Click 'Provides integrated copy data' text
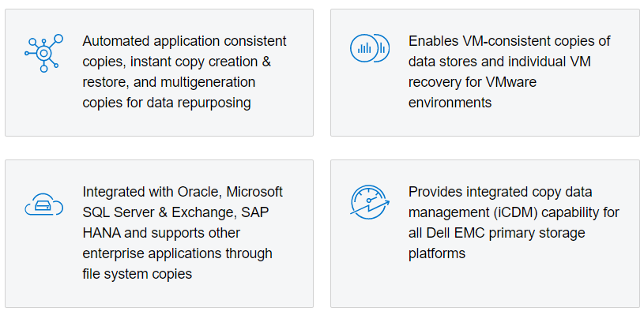 pos(500,192)
